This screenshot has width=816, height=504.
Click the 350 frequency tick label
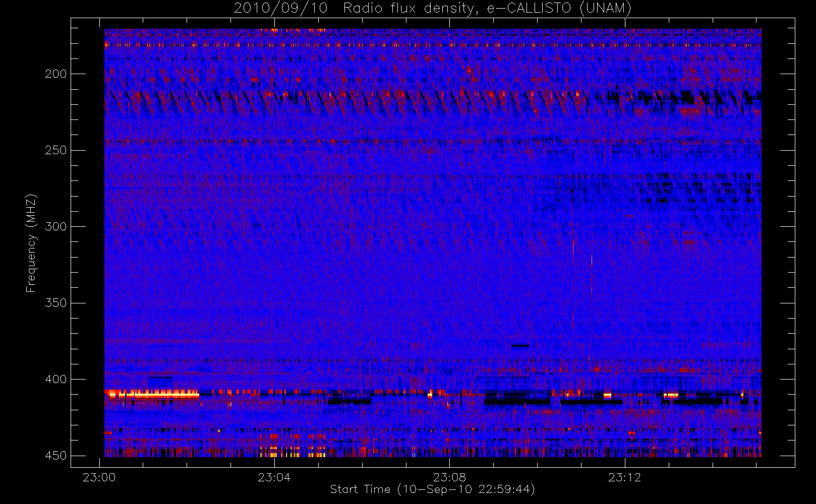click(55, 303)
